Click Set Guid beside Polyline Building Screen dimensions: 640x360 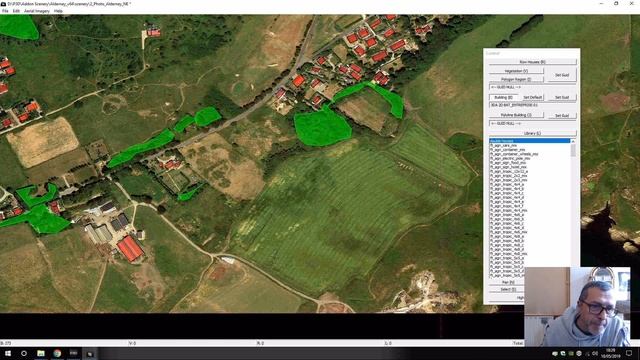click(562, 116)
